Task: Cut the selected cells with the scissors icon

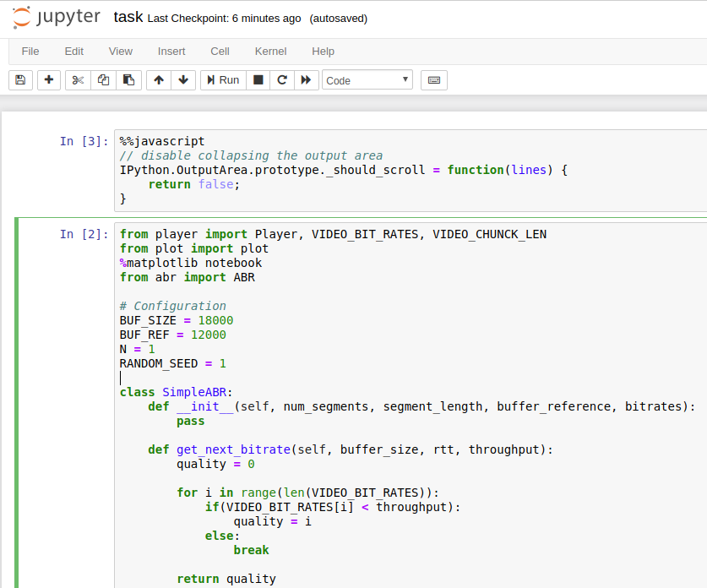Action: [78, 80]
